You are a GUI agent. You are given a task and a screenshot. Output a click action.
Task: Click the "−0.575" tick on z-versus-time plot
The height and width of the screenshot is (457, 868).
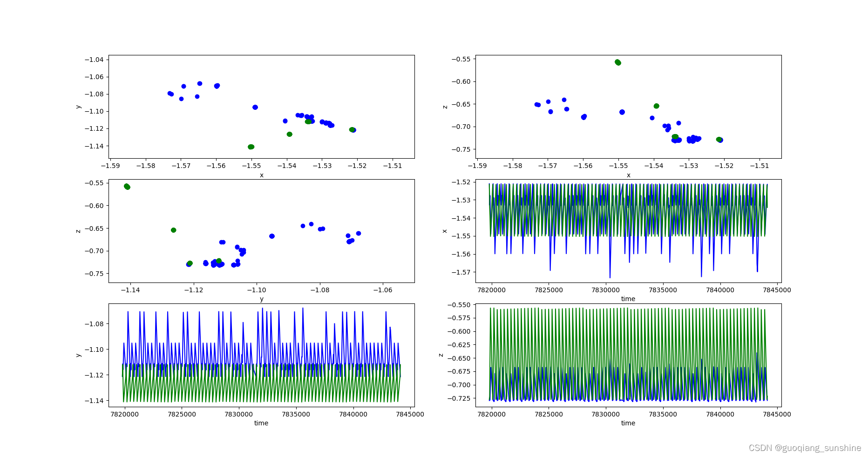[x=459, y=318]
